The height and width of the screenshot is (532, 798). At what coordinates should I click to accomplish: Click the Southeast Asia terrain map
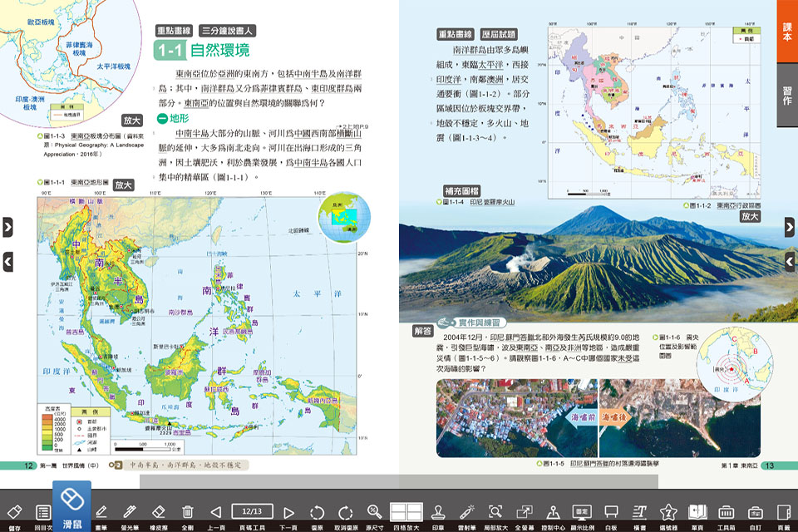tap(197, 326)
